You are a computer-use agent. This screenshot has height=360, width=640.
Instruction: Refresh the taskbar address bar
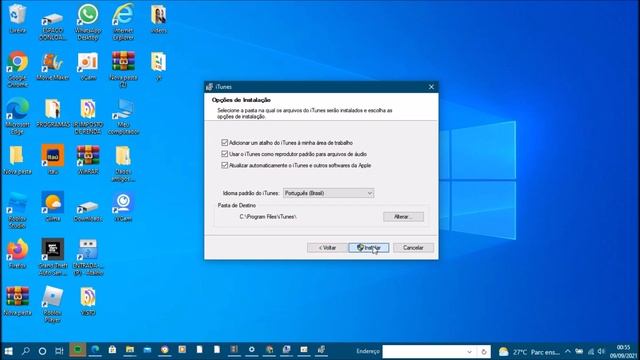484,351
